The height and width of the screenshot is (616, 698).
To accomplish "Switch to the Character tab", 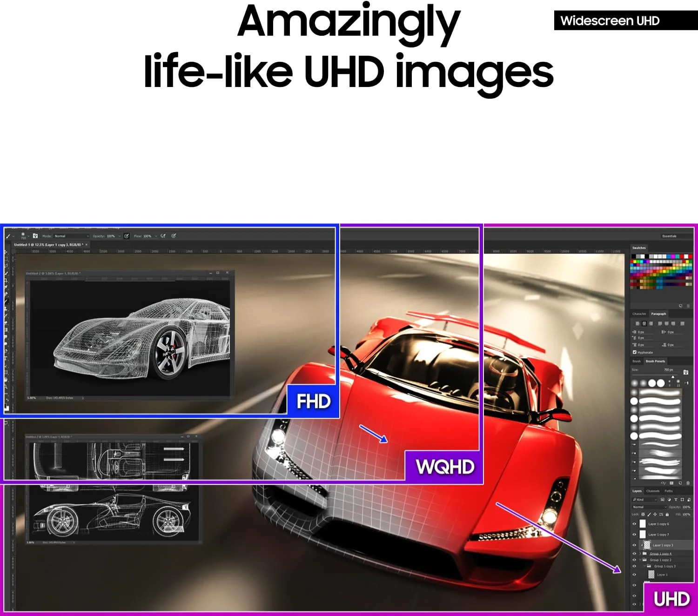I will click(639, 314).
